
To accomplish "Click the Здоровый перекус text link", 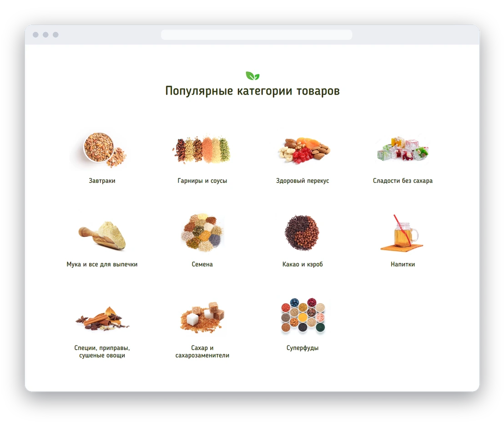I will coord(302,181).
